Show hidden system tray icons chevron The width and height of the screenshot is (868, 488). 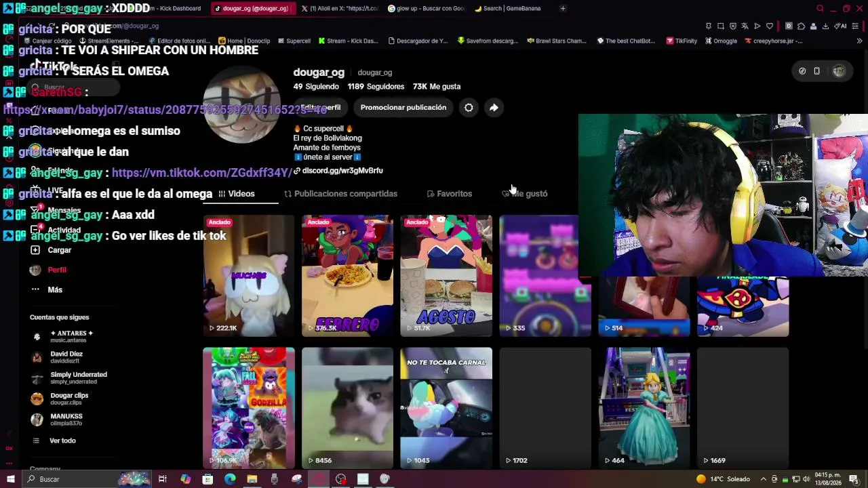763,479
